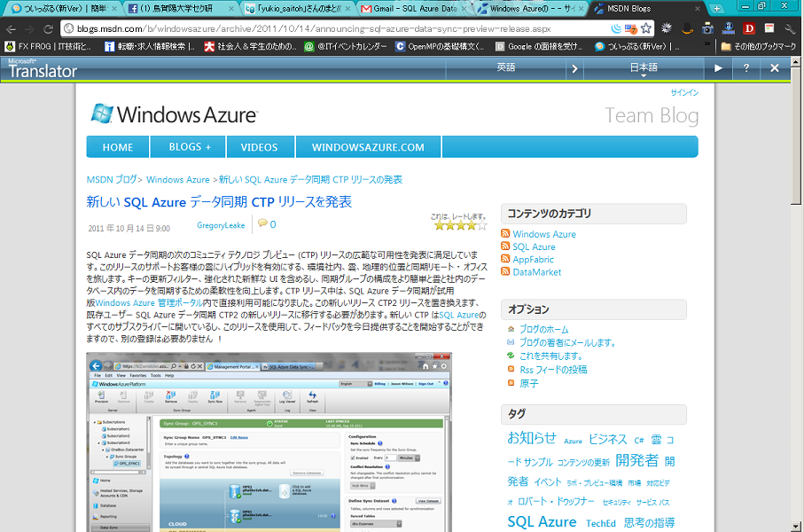Select the VIDEOS navigation item
Viewport: 804px width, 532px height.
coord(259,147)
